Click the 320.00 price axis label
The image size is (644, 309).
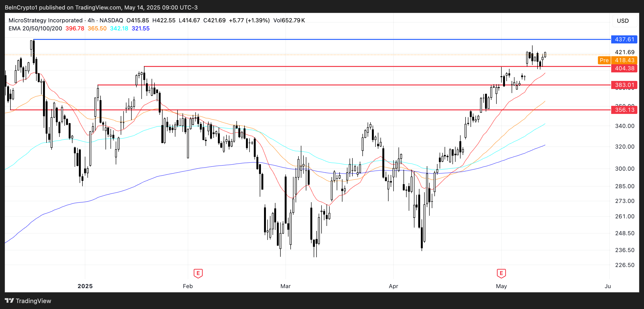(625, 147)
